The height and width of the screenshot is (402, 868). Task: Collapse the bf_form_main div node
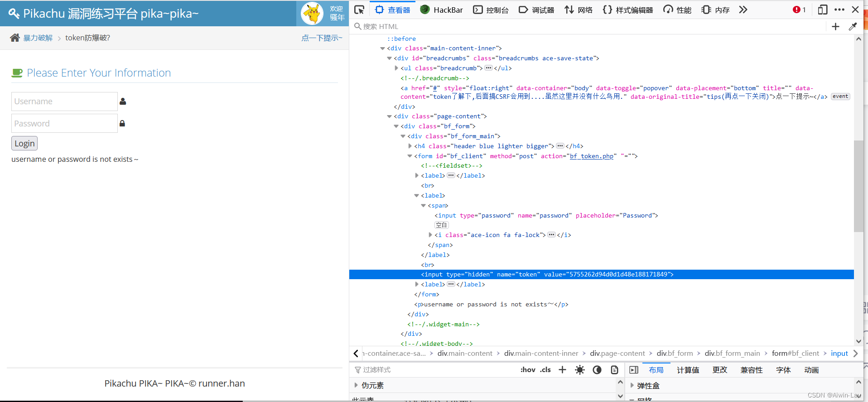point(403,136)
